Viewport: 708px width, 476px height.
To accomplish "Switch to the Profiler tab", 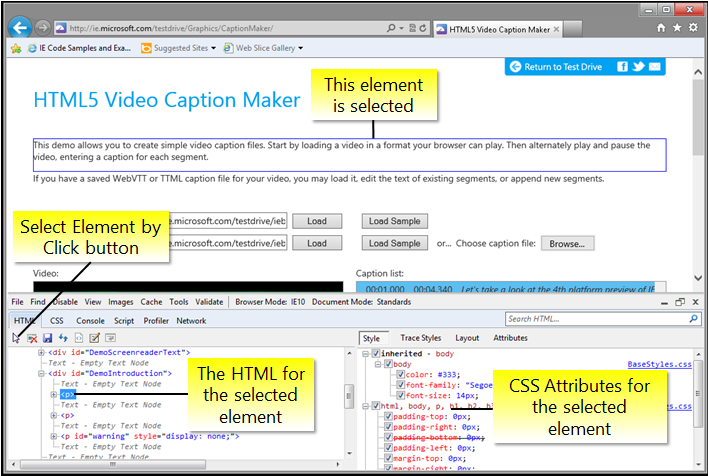I will pyautogui.click(x=156, y=321).
